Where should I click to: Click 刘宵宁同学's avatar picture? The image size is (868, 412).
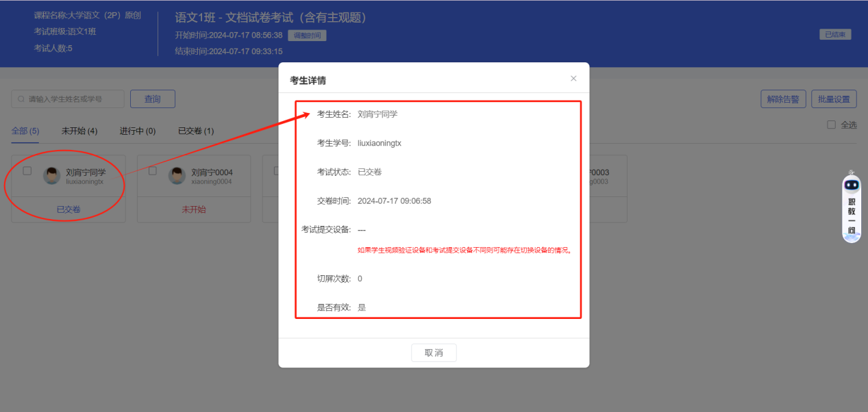click(51, 175)
